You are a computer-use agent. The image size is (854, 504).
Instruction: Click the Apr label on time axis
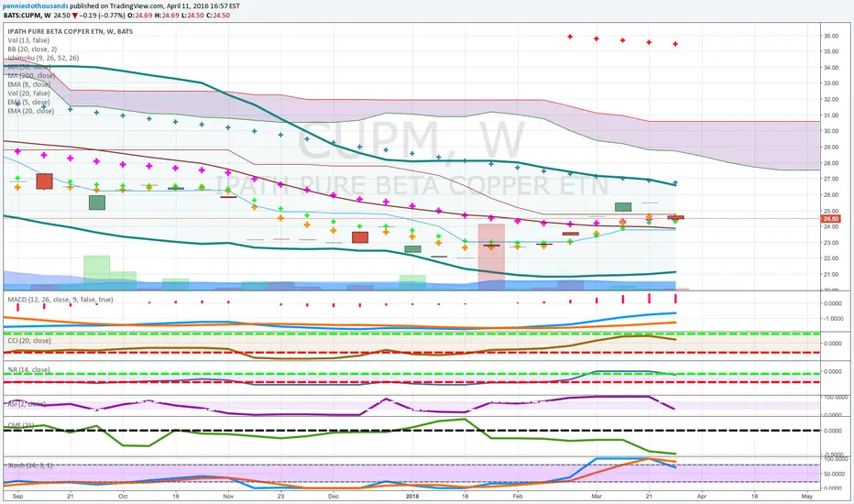(x=702, y=497)
